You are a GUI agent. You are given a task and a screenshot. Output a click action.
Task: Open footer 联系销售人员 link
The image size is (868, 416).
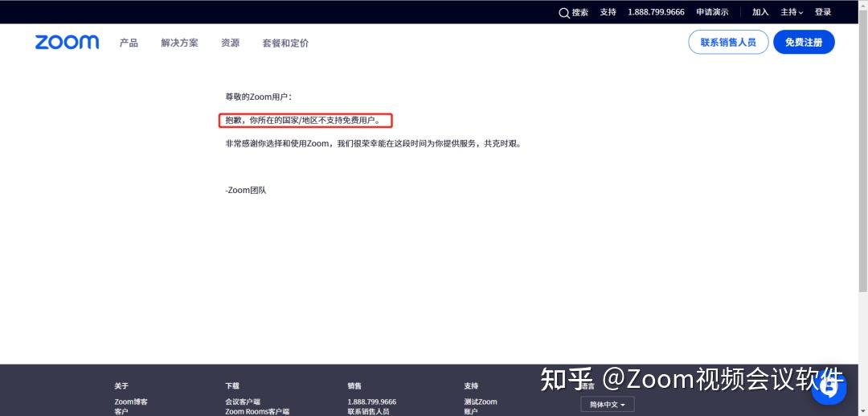(x=369, y=411)
